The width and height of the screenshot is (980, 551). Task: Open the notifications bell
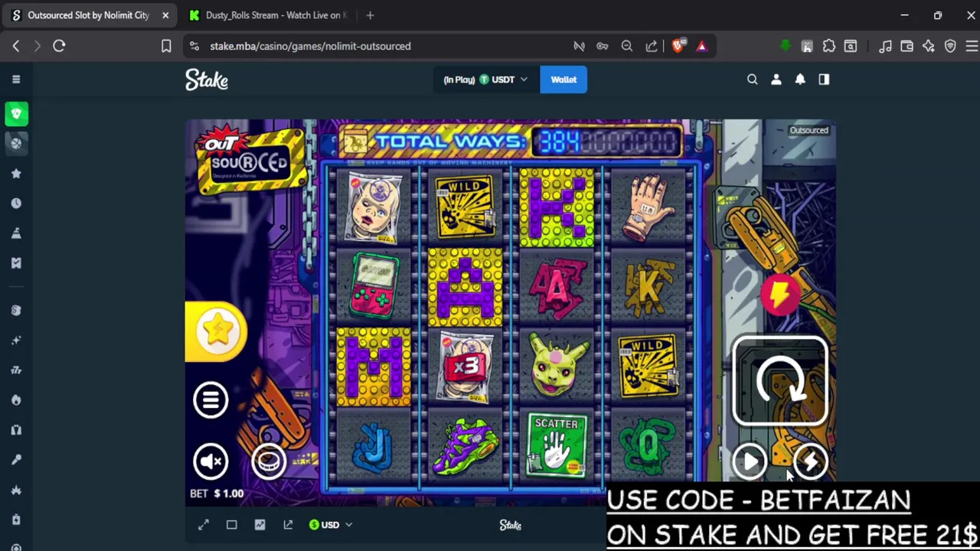(800, 80)
